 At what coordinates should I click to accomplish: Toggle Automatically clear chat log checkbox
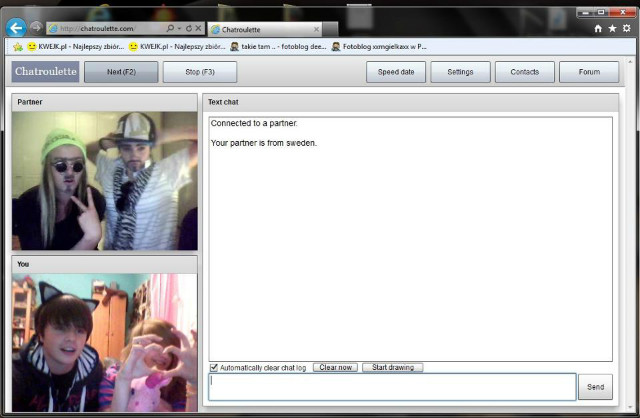(x=214, y=368)
